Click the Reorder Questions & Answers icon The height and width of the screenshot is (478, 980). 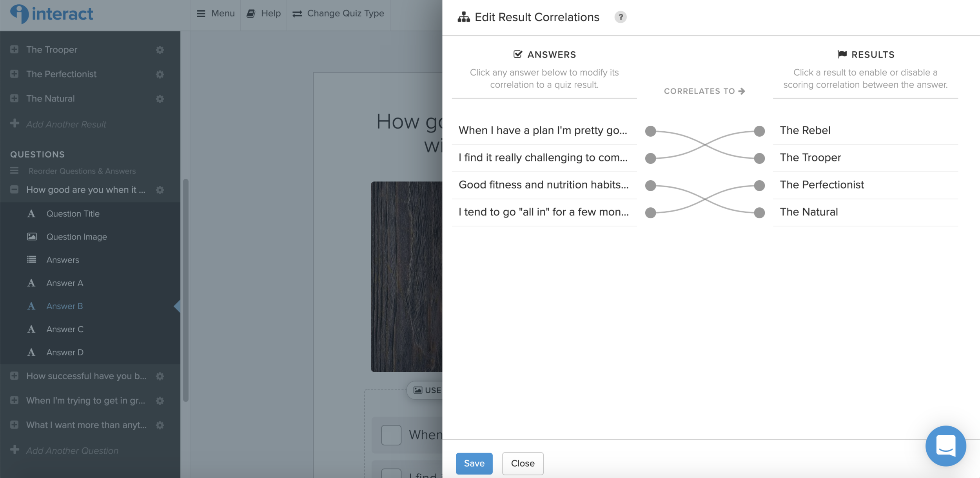click(x=15, y=171)
